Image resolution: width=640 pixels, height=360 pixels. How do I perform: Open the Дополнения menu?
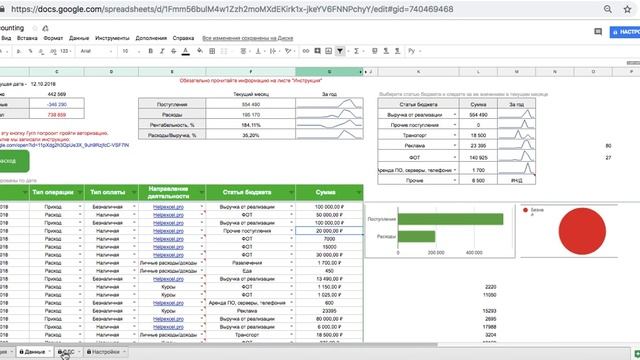151,38
